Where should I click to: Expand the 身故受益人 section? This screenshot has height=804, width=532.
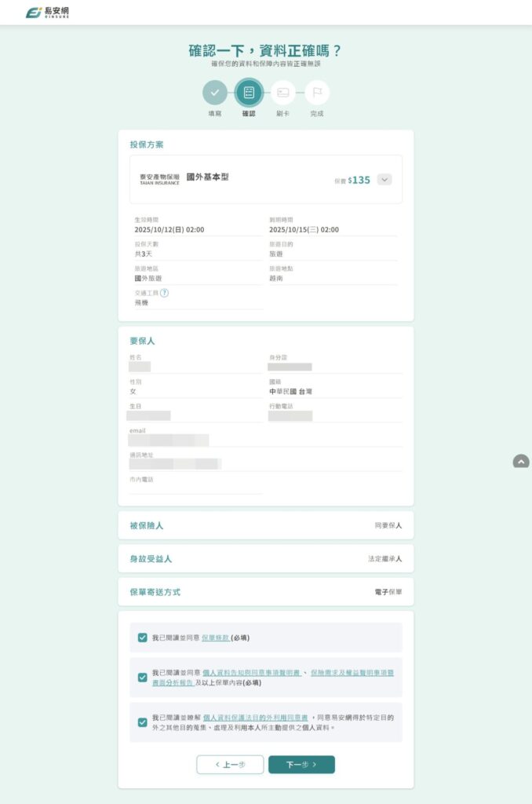[265, 558]
